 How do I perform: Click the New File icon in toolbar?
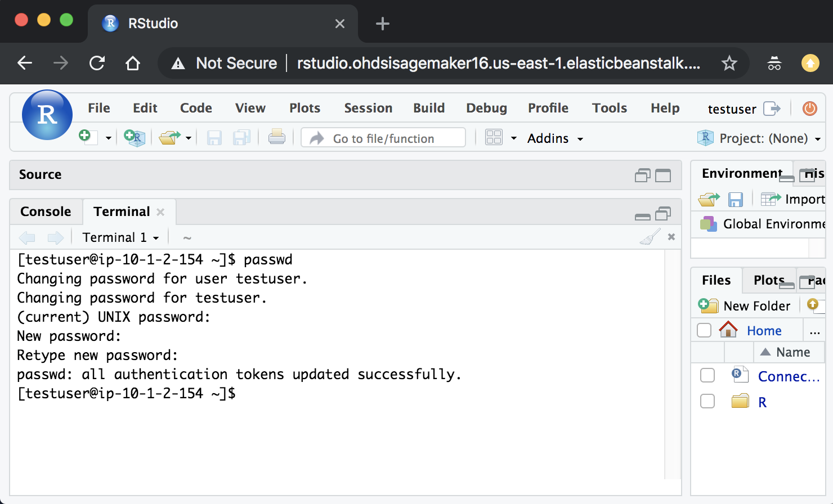(88, 137)
